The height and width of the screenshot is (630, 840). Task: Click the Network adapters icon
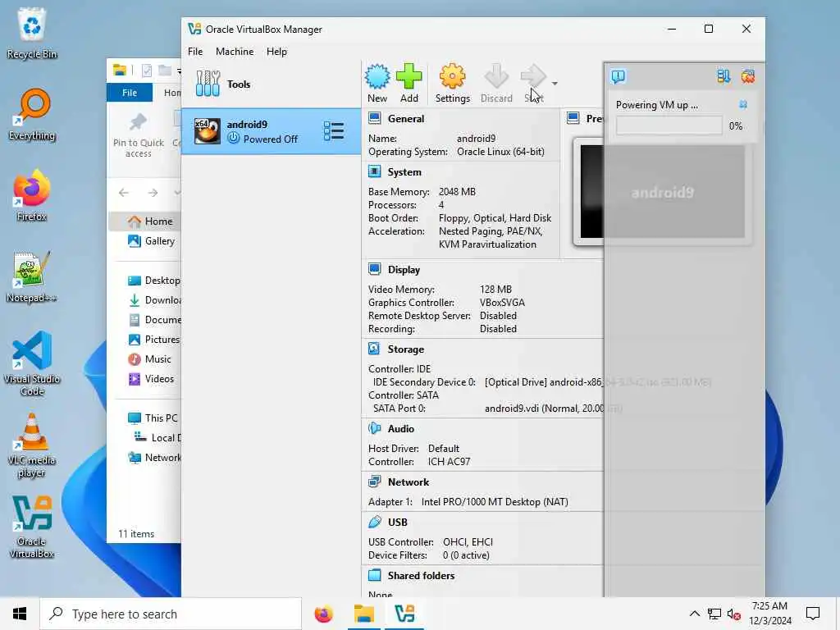pyautogui.click(x=374, y=482)
